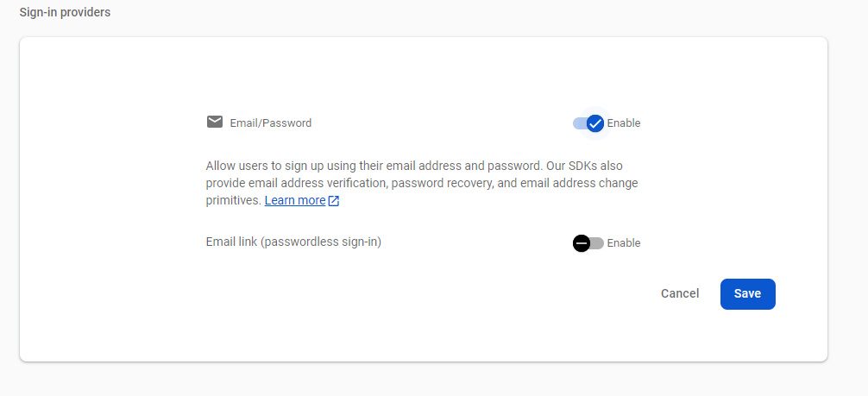Click the Email link (passwordless sign-in) label
This screenshot has height=396, width=868.
[x=293, y=242]
